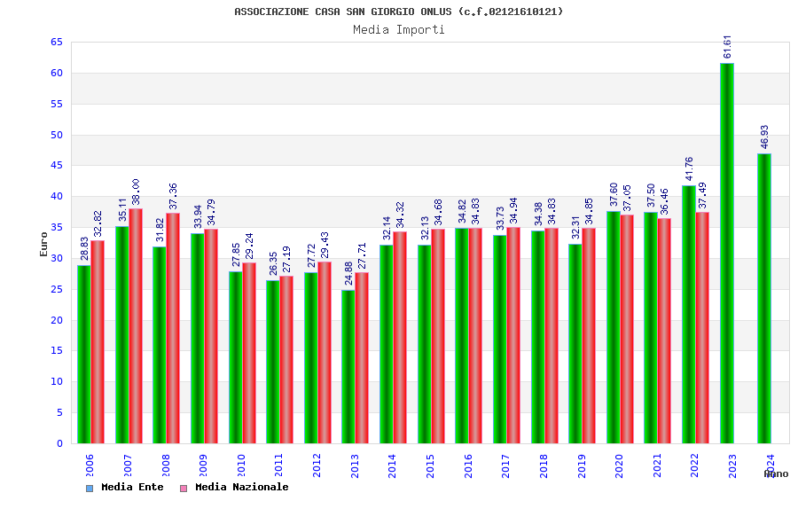Click the 2020 green bar valued 37.60
The image size is (798, 532).
click(614, 327)
